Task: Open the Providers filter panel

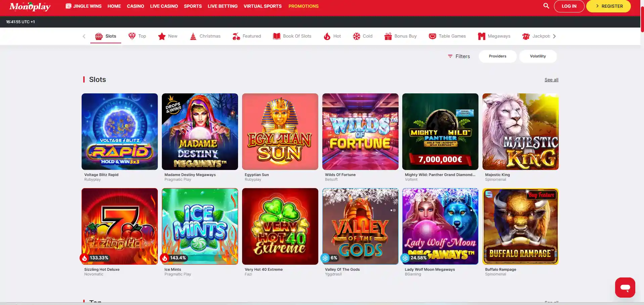Action: [x=497, y=56]
